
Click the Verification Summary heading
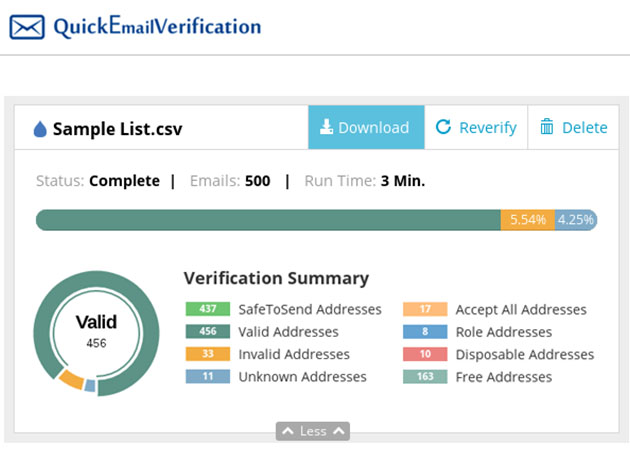coord(276,278)
